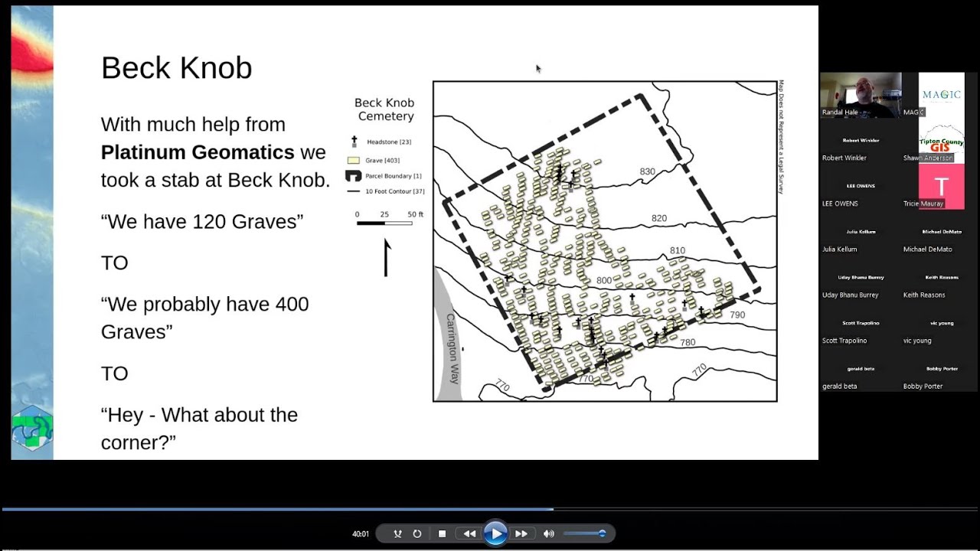Click the Carrington Way road label

(454, 348)
